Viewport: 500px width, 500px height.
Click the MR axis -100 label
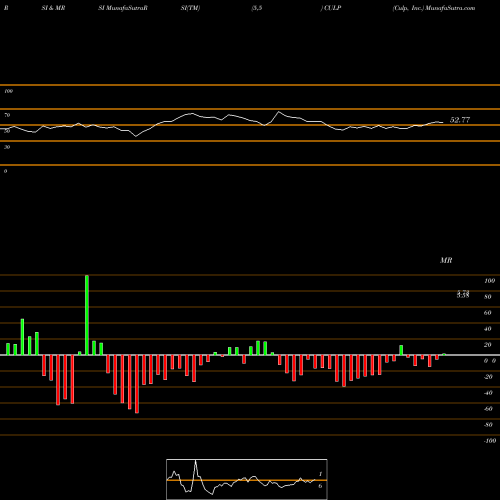489,441
